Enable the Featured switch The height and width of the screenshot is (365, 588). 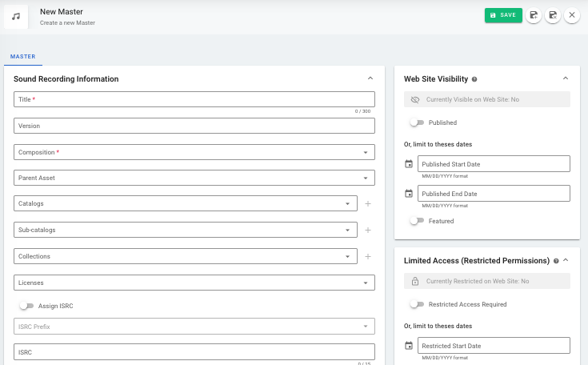pos(416,221)
